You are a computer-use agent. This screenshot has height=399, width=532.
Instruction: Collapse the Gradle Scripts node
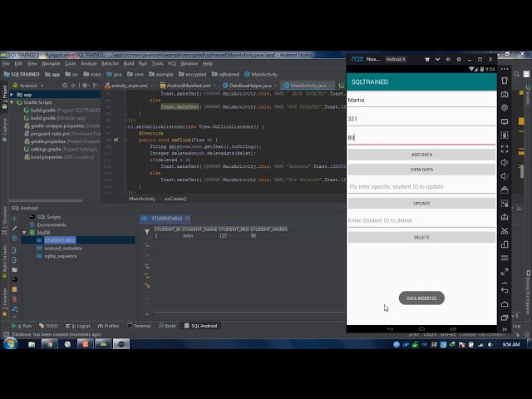point(12,102)
